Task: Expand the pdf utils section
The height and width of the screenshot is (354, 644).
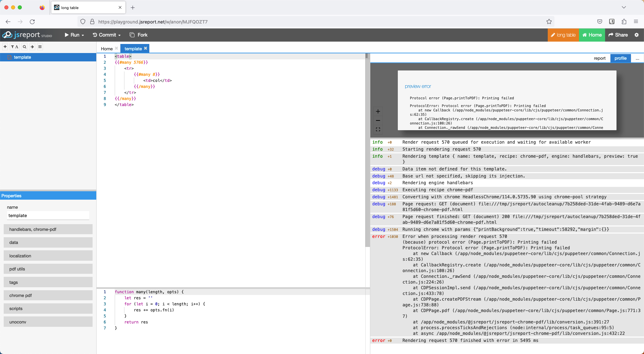Action: (x=48, y=269)
